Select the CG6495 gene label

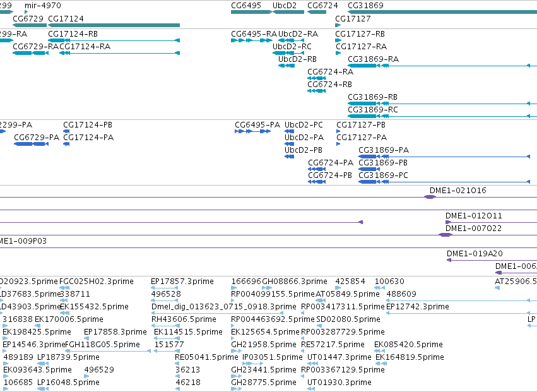tap(246, 6)
